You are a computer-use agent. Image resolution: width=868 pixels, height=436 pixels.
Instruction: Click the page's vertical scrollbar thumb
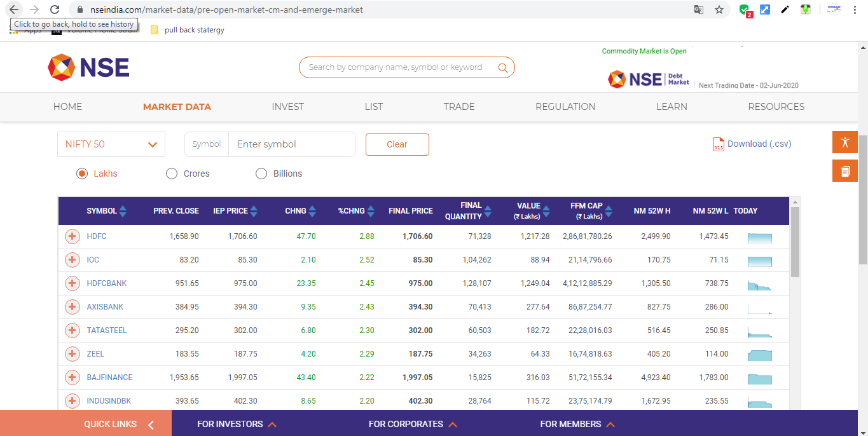863,200
